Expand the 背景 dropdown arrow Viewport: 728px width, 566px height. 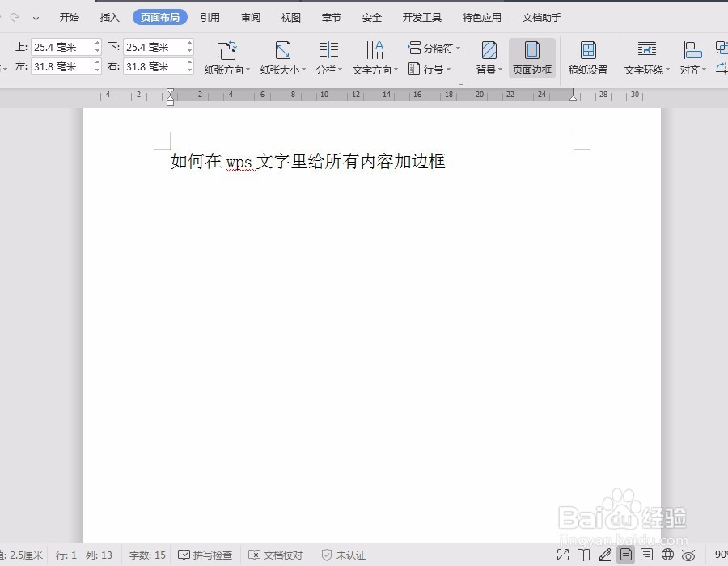pos(501,70)
